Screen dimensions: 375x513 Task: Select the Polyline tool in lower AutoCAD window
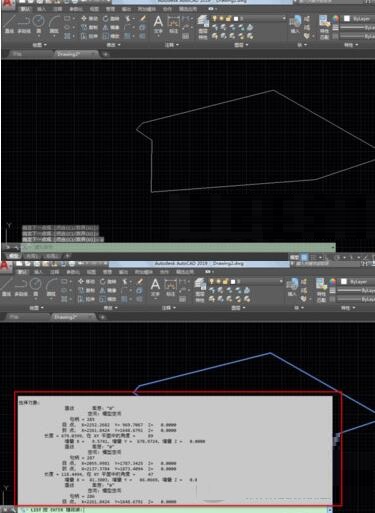pos(21,287)
